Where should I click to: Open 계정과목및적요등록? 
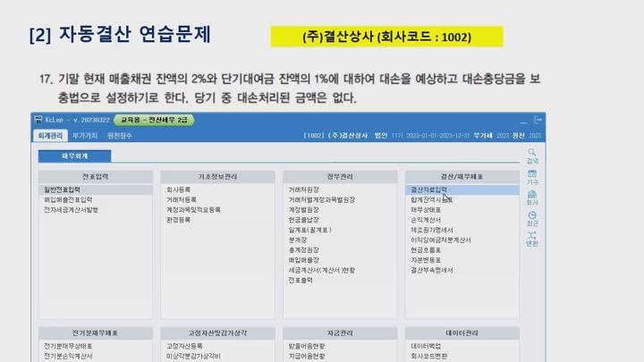[x=193, y=209]
